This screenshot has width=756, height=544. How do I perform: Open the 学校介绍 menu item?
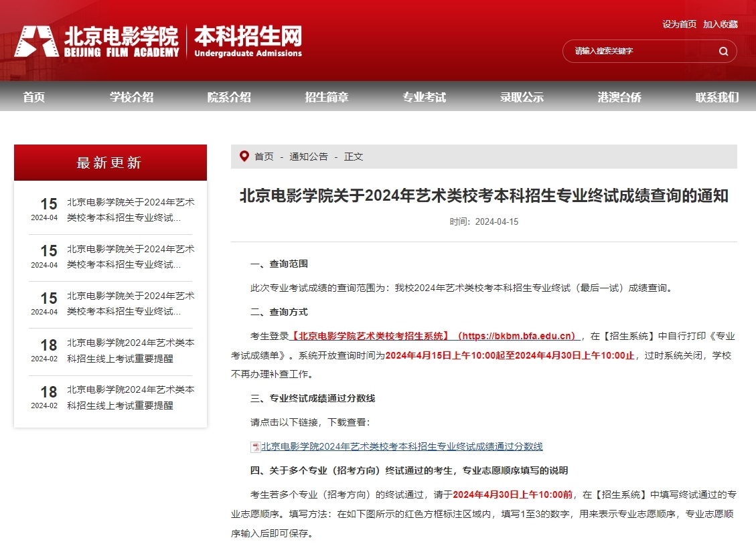pos(131,97)
